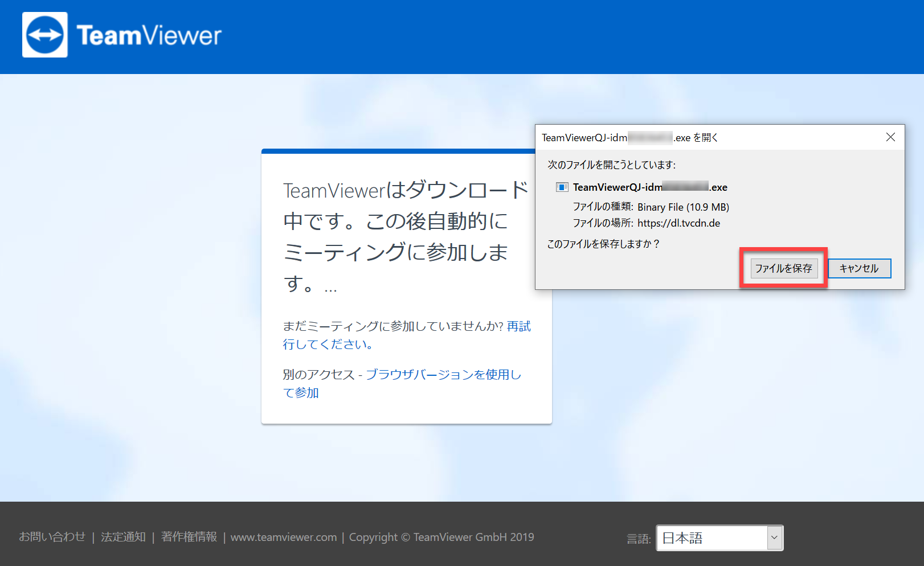Click the TeamViewer wordmark in header
Image resolution: width=924 pixels, height=566 pixels.
click(x=149, y=35)
